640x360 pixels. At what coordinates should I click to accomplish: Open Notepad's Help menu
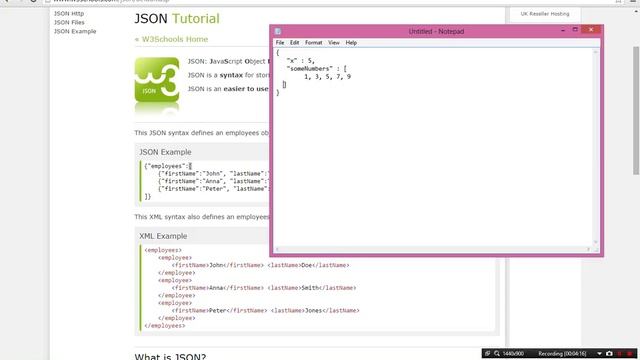[x=351, y=42]
